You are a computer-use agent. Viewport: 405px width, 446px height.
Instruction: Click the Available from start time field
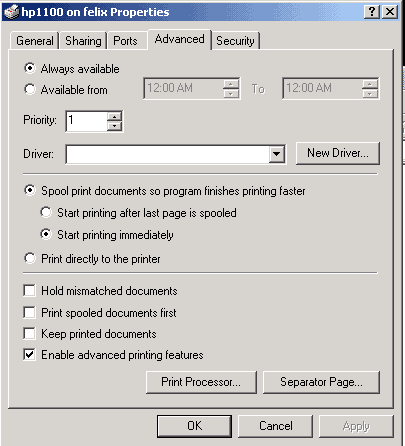(x=183, y=88)
